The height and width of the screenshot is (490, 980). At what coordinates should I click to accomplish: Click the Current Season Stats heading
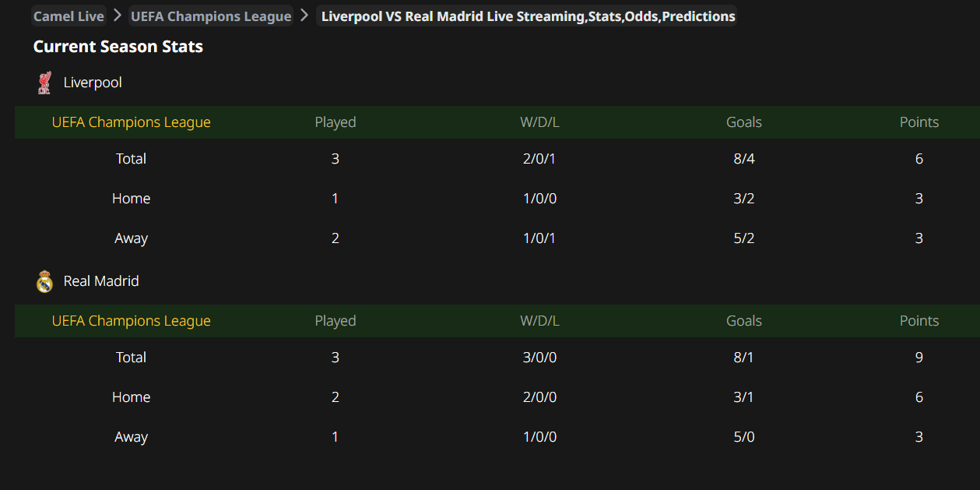coord(118,47)
